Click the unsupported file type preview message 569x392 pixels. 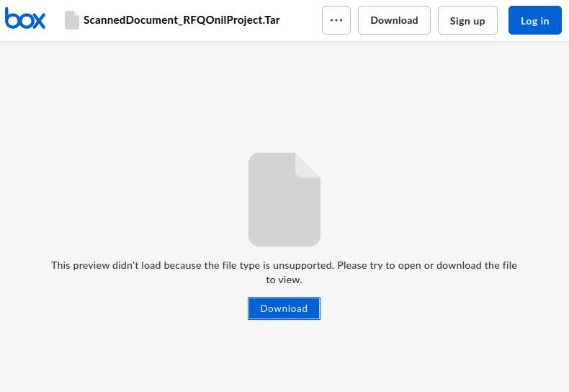(x=284, y=272)
